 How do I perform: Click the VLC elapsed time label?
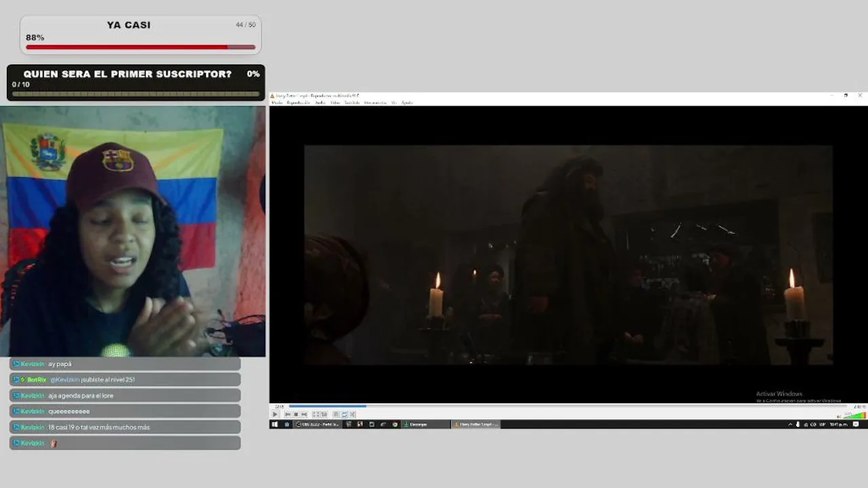coord(279,407)
